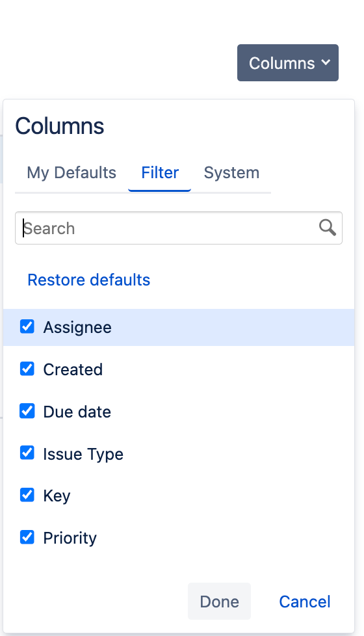Click the magnifying glass search icon

(327, 228)
